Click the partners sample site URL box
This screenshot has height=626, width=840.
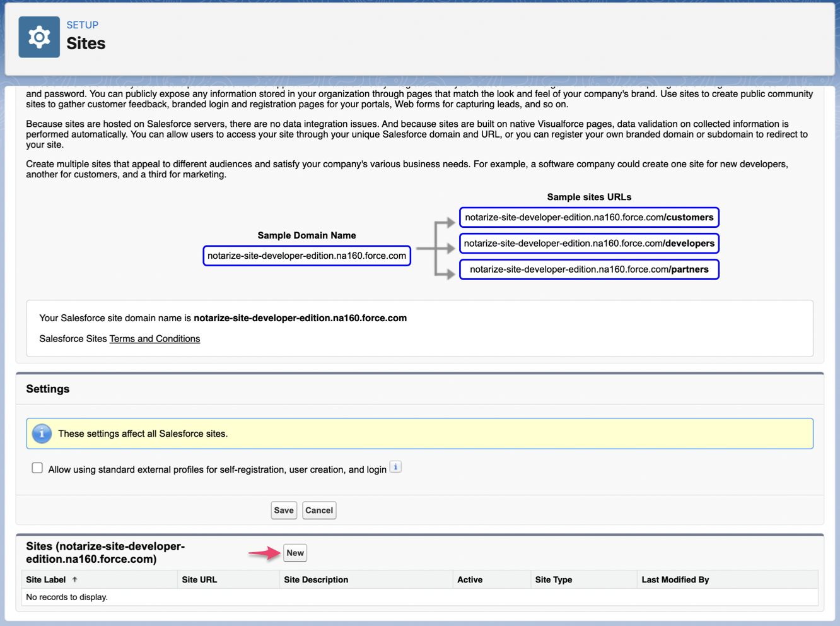(589, 269)
